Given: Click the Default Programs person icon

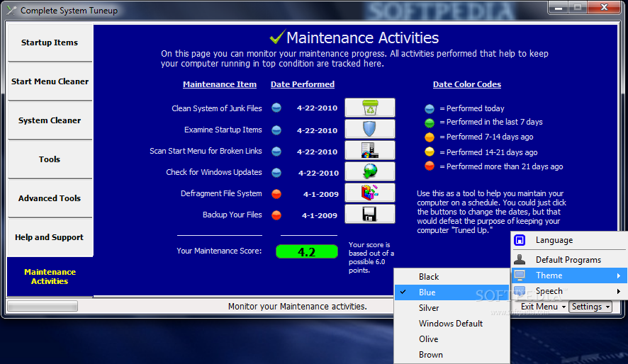Looking at the screenshot, I should click(x=520, y=259).
